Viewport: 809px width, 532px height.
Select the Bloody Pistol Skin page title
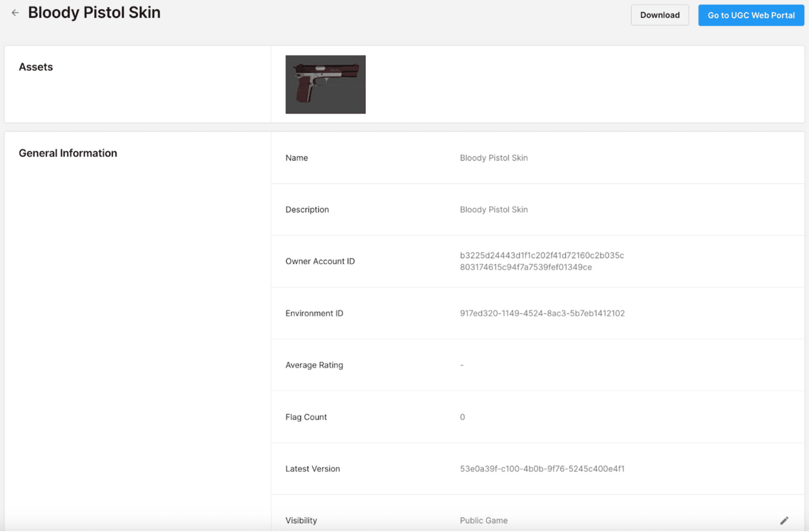tap(94, 13)
